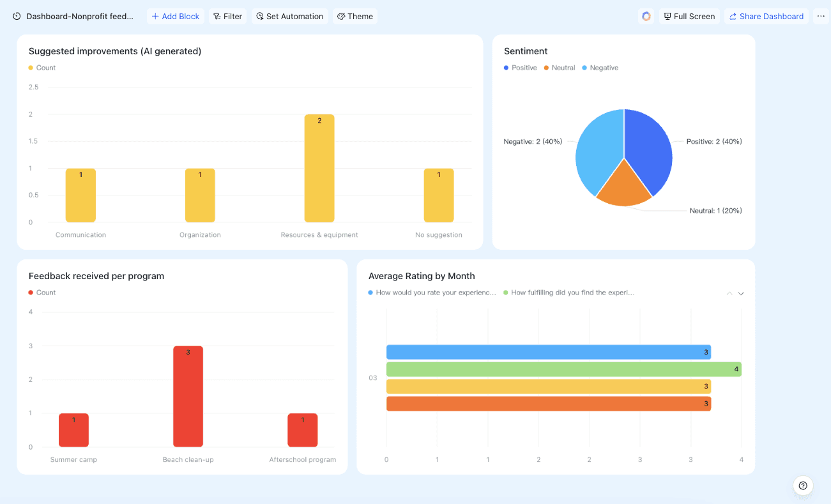This screenshot has height=504, width=831.
Task: Click the Dashboard-Nonprofit feedback title
Action: [x=80, y=17]
